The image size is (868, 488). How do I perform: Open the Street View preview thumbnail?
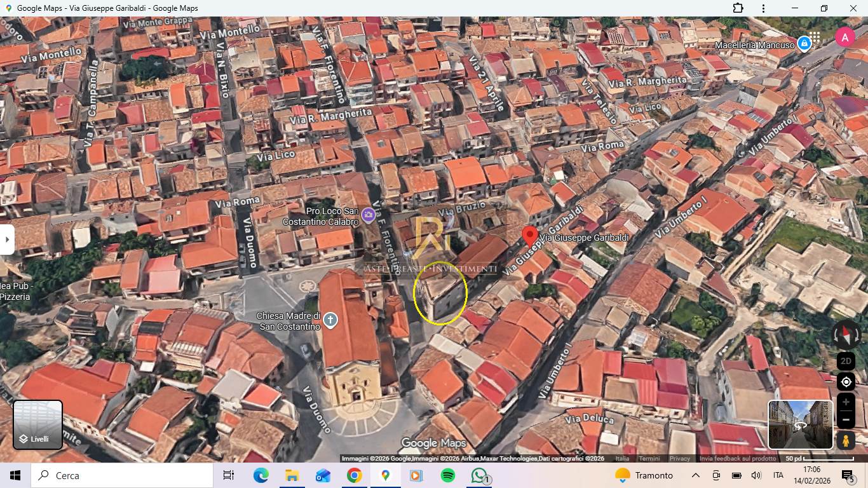pyautogui.click(x=800, y=424)
